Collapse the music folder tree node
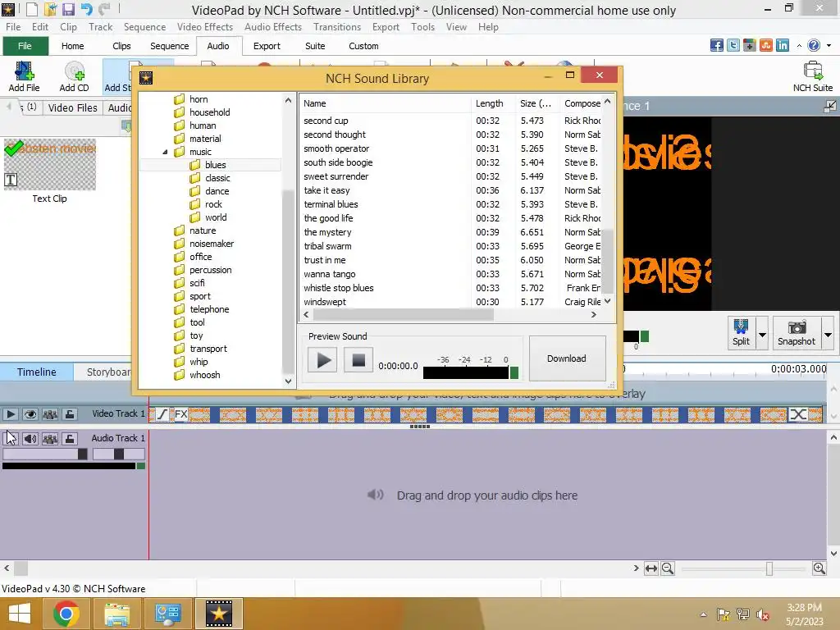840x630 pixels. point(165,152)
